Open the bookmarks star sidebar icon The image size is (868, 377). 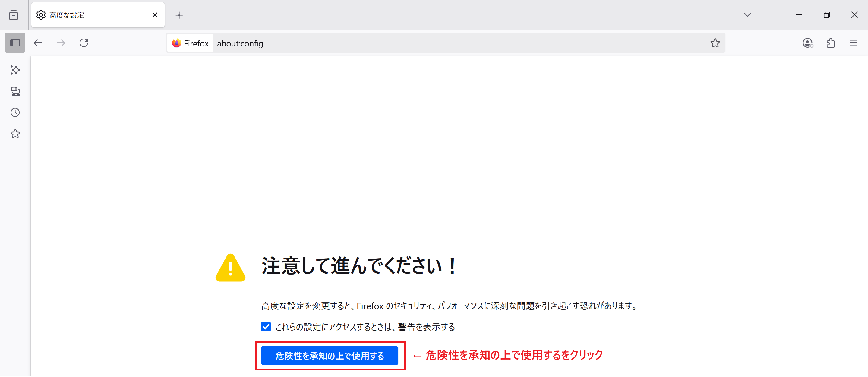(x=15, y=134)
